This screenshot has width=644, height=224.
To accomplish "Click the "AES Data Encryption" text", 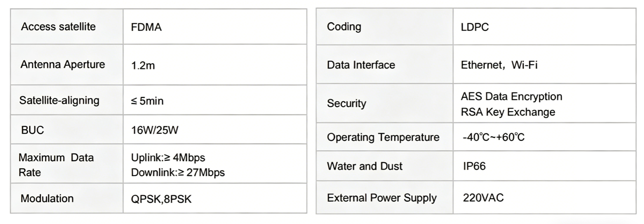I will (x=511, y=96).
